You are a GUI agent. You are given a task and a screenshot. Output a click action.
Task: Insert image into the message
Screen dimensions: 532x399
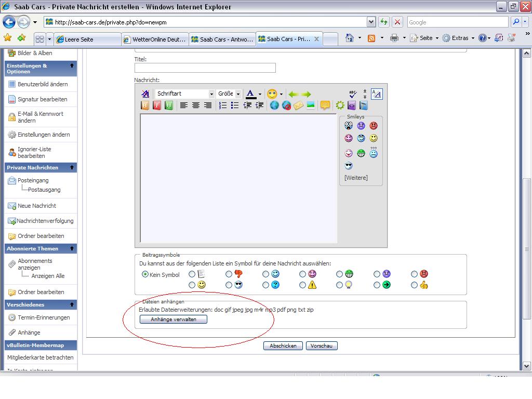click(311, 105)
